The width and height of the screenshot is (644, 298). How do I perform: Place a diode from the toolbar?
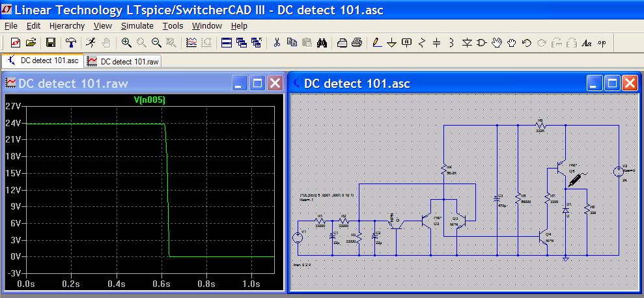(467, 42)
